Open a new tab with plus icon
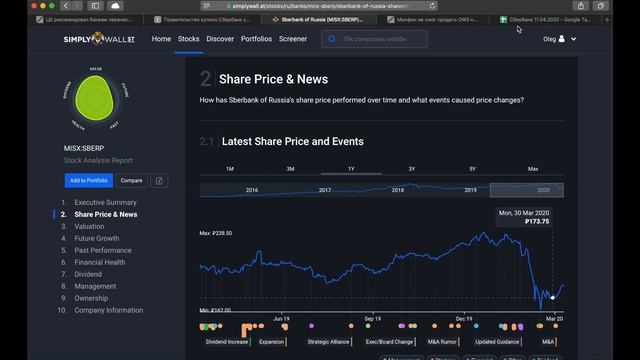The width and height of the screenshot is (640, 360). point(607,20)
